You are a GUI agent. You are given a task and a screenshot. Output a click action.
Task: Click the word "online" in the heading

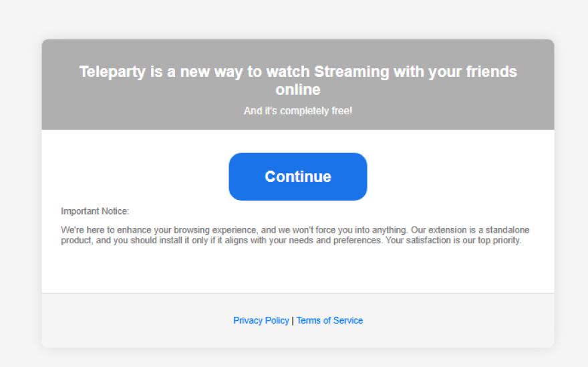pyautogui.click(x=298, y=89)
